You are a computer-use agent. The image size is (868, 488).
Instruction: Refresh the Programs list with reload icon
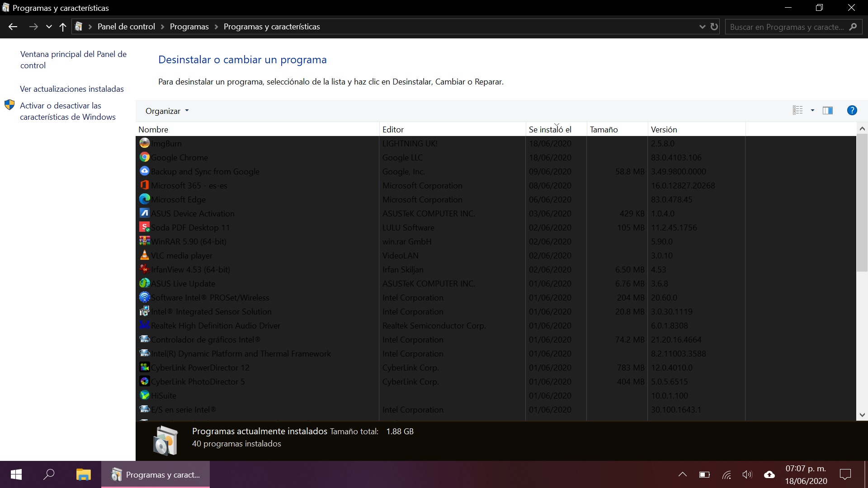(714, 27)
